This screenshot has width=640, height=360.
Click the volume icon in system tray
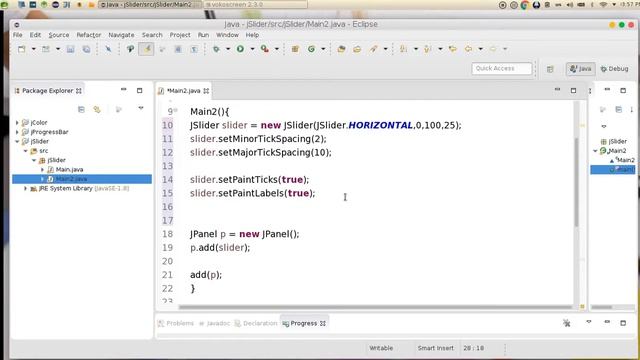click(x=570, y=4)
